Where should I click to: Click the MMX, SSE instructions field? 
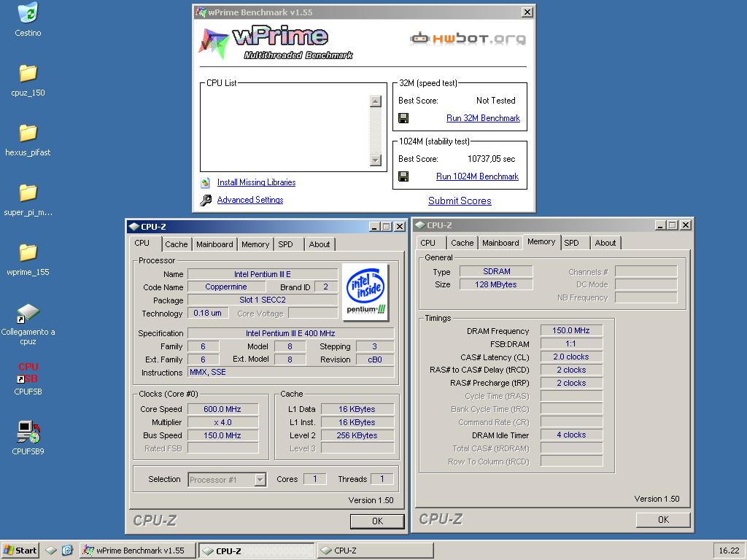(290, 373)
